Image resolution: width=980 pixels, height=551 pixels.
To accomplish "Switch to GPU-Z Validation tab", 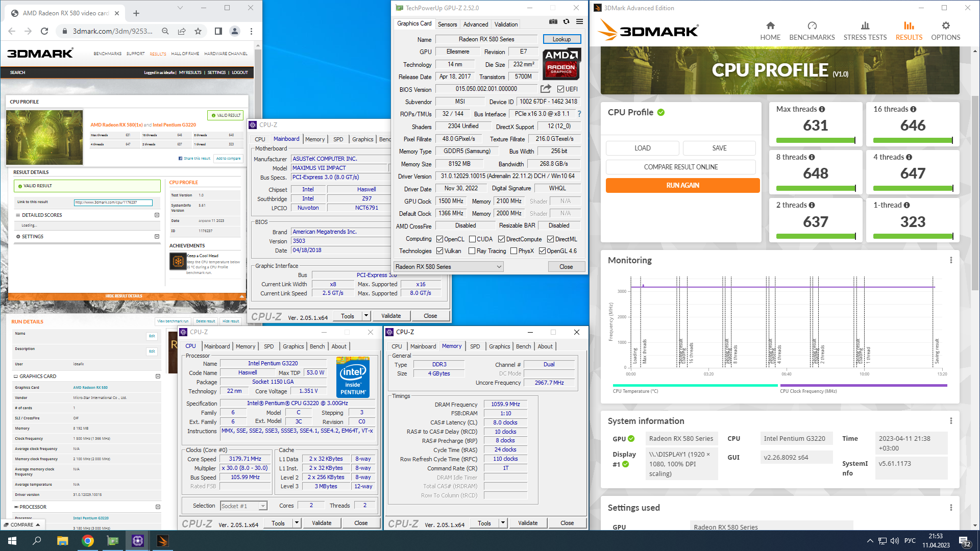I will 506,24.
